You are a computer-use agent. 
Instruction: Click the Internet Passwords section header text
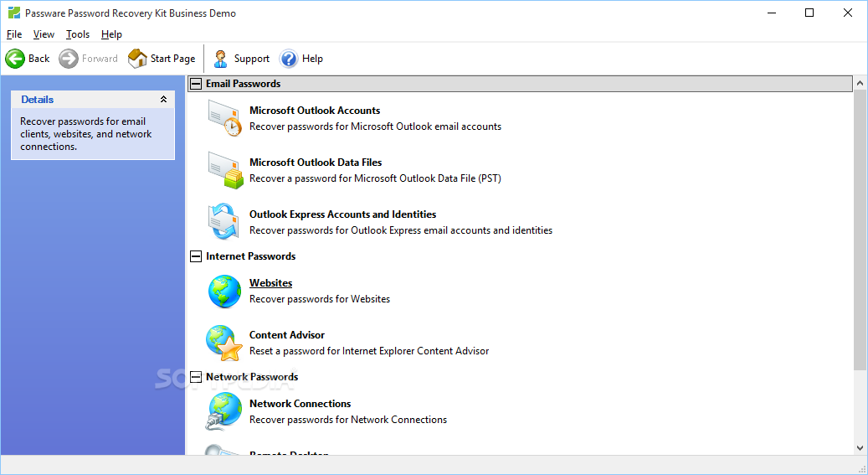[x=251, y=256]
